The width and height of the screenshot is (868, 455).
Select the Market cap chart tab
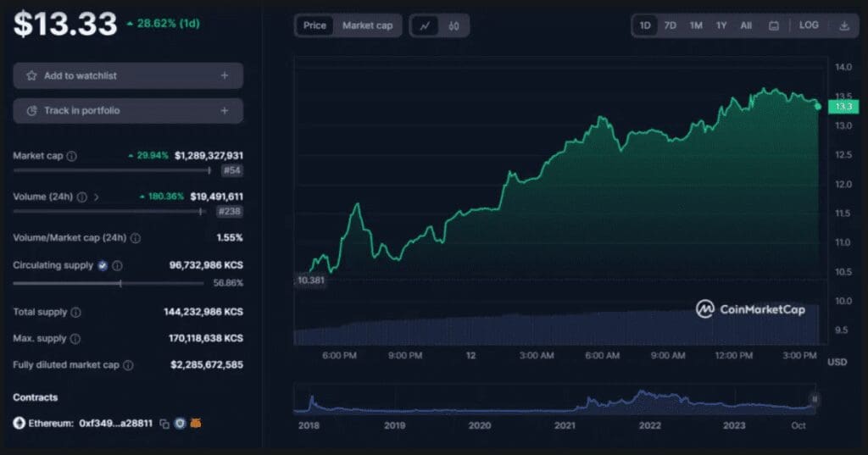368,25
